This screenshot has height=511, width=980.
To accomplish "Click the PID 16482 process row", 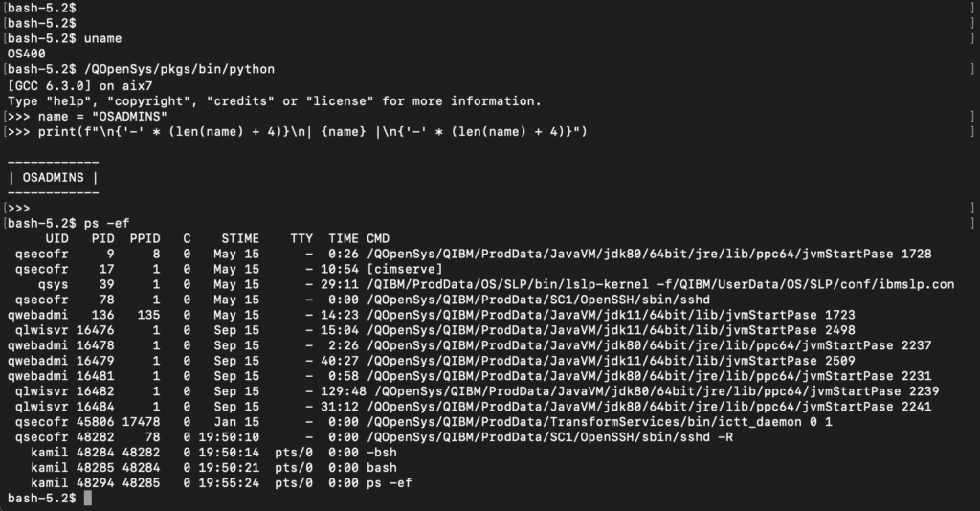I will [479, 391].
